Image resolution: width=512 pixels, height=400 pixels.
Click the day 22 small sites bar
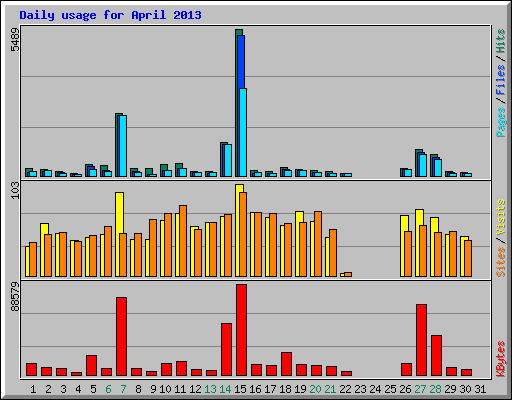(x=348, y=274)
